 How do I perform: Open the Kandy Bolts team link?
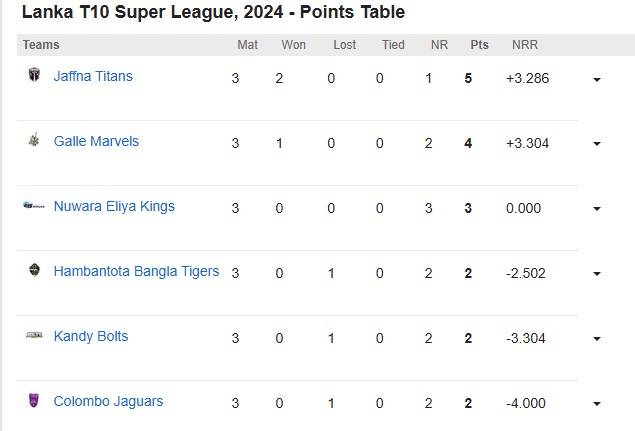coord(91,336)
